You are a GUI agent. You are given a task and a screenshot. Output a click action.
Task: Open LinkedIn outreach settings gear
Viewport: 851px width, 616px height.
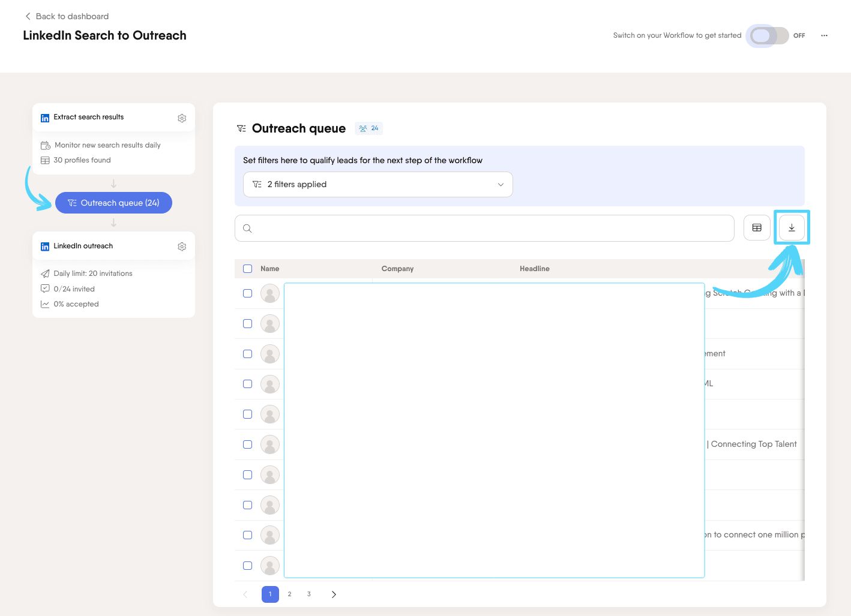tap(182, 247)
